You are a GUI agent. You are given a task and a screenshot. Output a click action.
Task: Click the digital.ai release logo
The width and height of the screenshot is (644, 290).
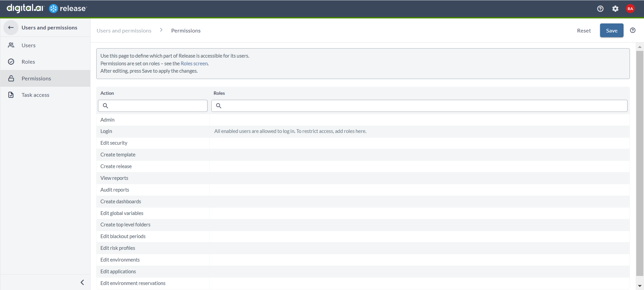pyautogui.click(x=47, y=8)
